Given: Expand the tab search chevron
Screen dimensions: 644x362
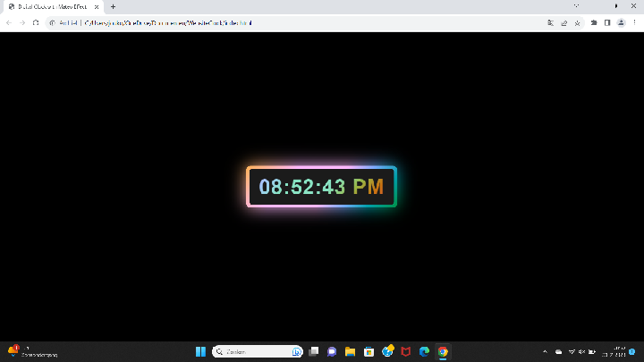Looking at the screenshot, I should pos(576,6).
